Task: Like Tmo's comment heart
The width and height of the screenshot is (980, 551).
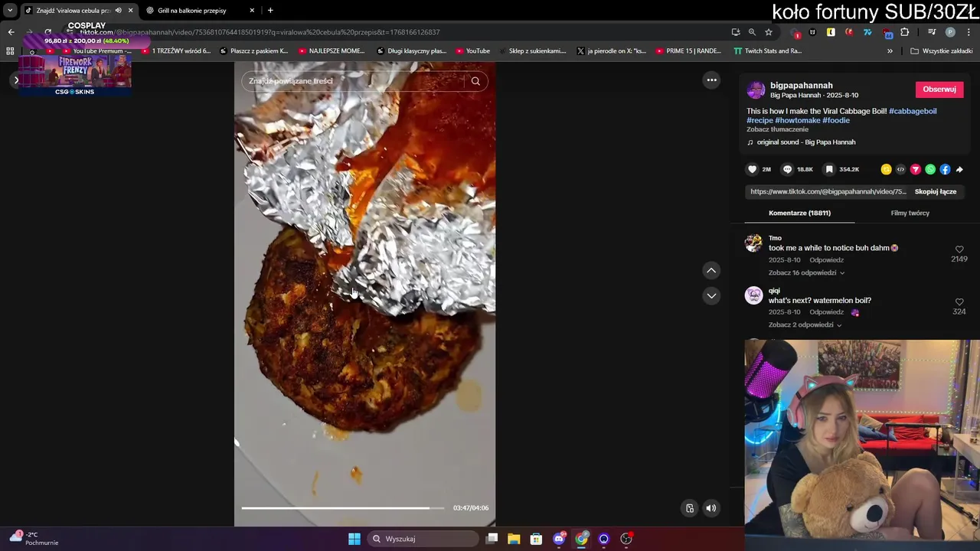Action: pos(959,249)
